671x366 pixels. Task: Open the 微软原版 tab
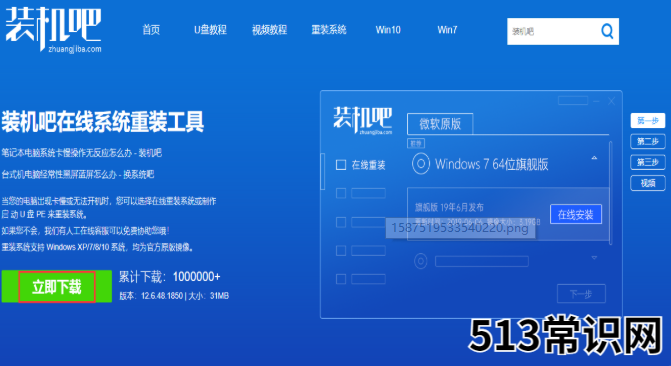(440, 124)
